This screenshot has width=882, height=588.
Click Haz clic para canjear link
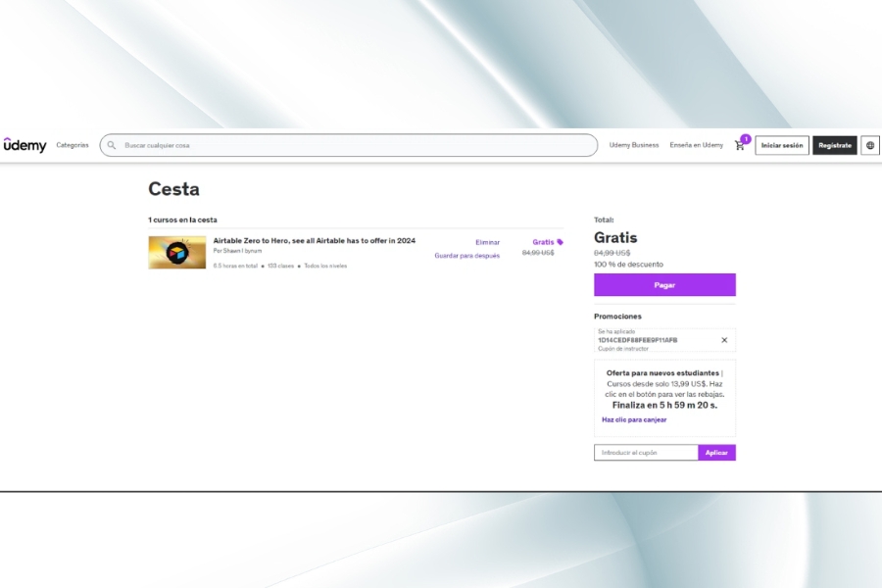[x=634, y=419]
